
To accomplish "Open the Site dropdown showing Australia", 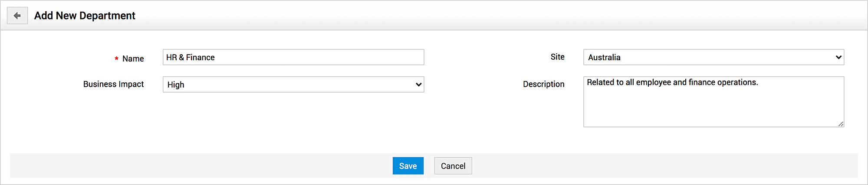I will click(x=713, y=57).
